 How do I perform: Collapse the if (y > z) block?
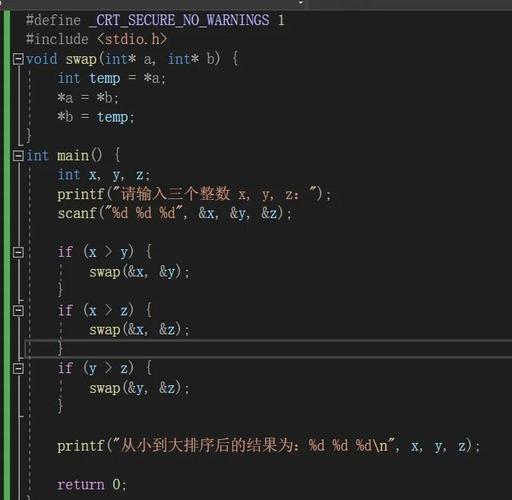(x=18, y=369)
